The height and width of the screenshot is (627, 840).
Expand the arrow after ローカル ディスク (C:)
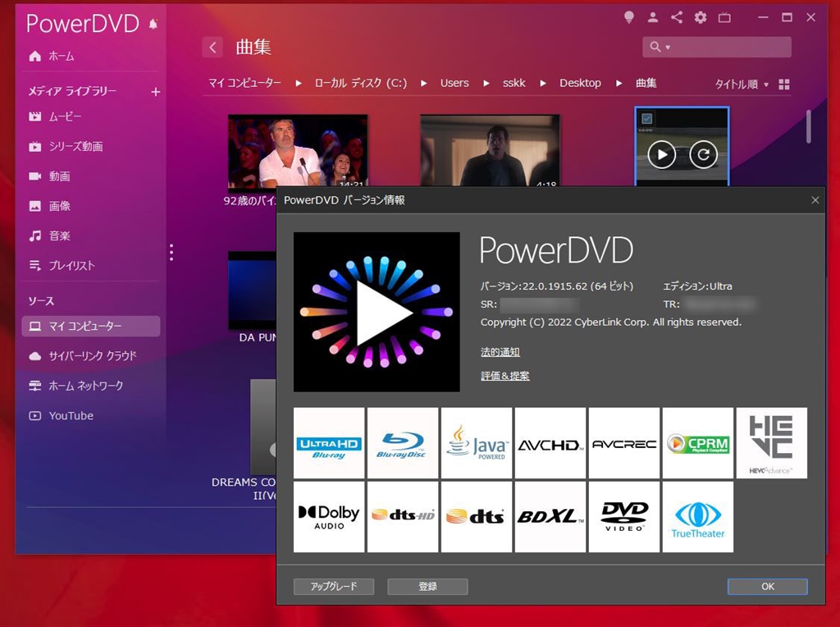424,83
